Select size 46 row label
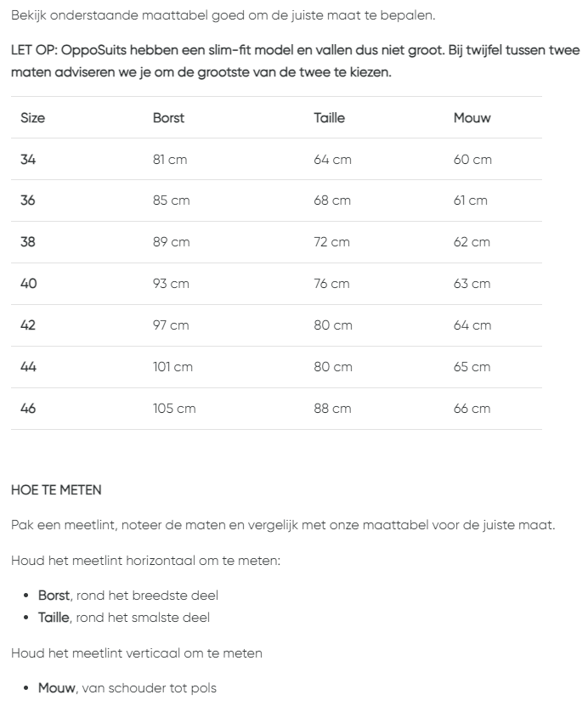 pyautogui.click(x=29, y=409)
